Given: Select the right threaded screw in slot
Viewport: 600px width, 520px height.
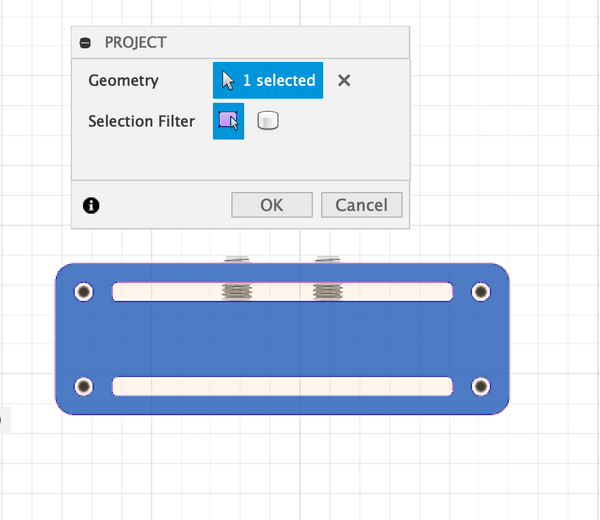Looking at the screenshot, I should pyautogui.click(x=327, y=291).
